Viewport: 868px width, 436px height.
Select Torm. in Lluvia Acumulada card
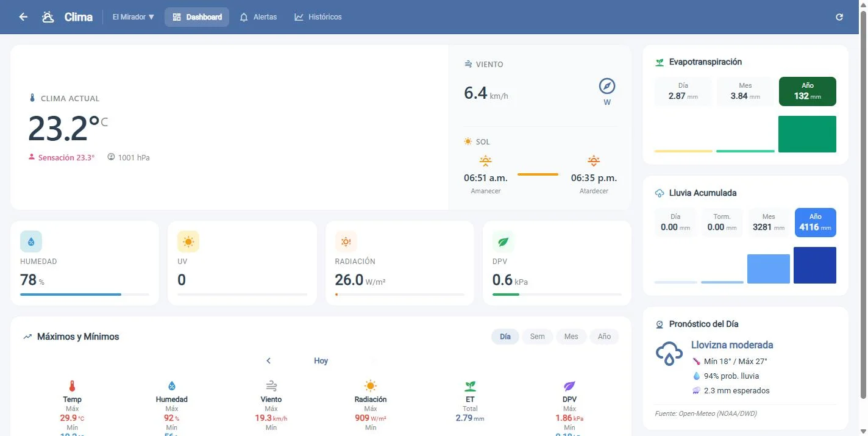point(722,223)
